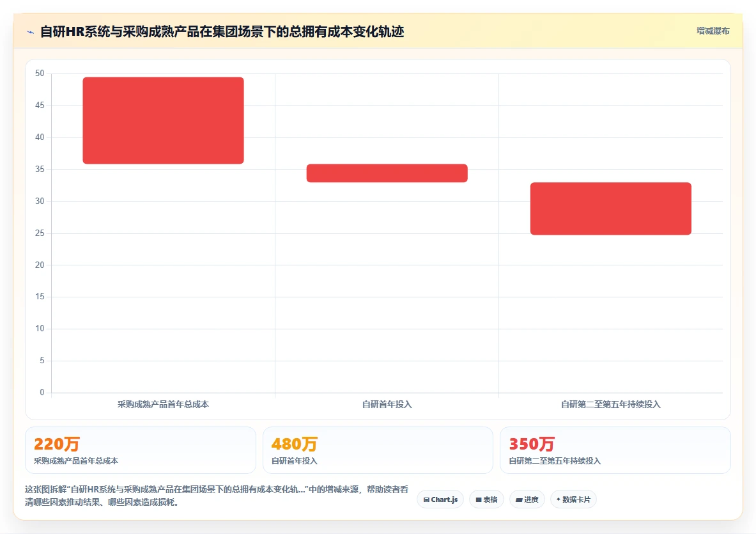
Task: Click y-axis value 10
Action: click(40, 329)
